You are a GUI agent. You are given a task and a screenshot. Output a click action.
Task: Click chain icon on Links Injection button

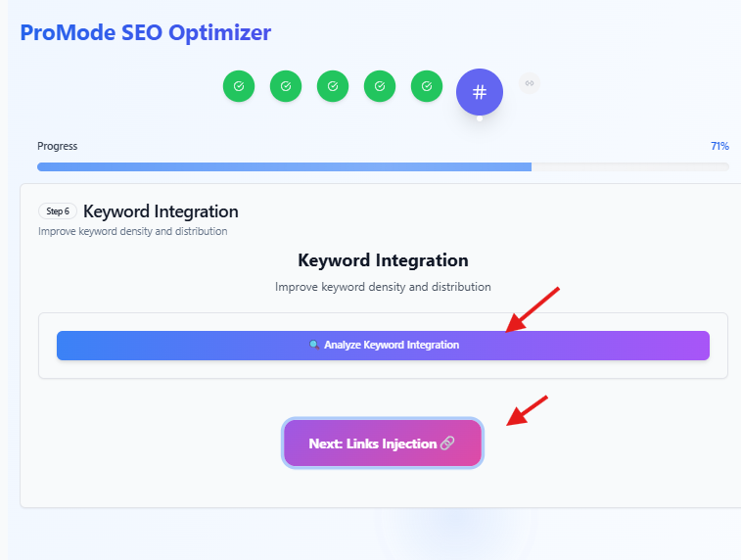coord(447,443)
